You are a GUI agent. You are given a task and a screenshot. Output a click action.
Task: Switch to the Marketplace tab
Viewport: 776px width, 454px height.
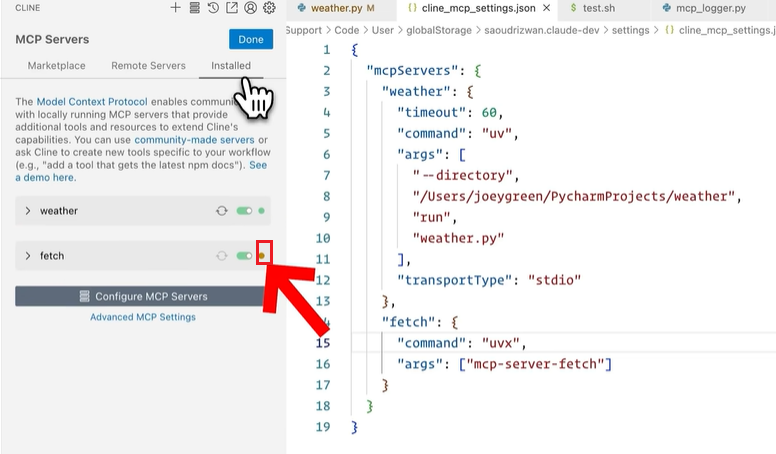pyautogui.click(x=56, y=66)
